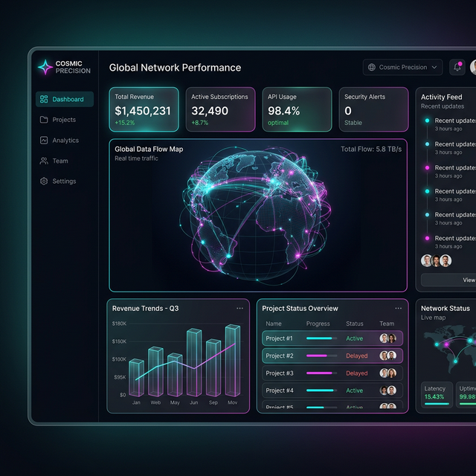Click the Project #1 progress bar

[321, 338]
